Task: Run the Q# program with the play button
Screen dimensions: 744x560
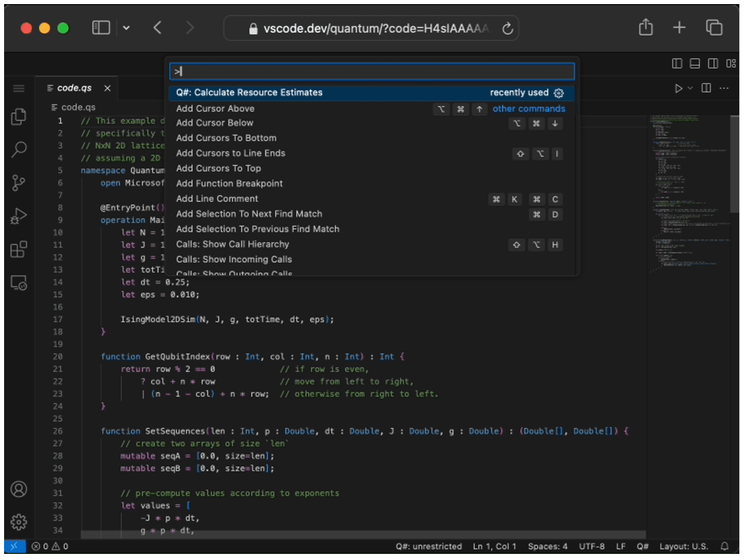Action: (680, 87)
